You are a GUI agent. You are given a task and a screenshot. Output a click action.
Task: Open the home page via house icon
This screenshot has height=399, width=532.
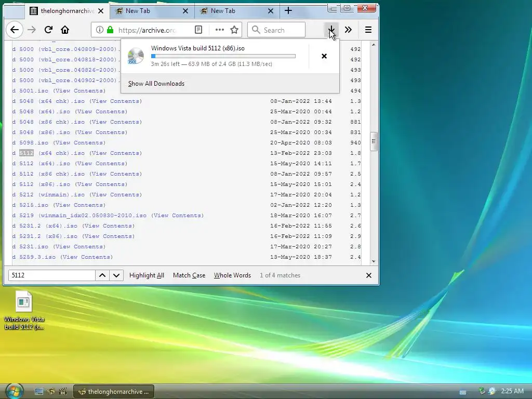pos(65,30)
